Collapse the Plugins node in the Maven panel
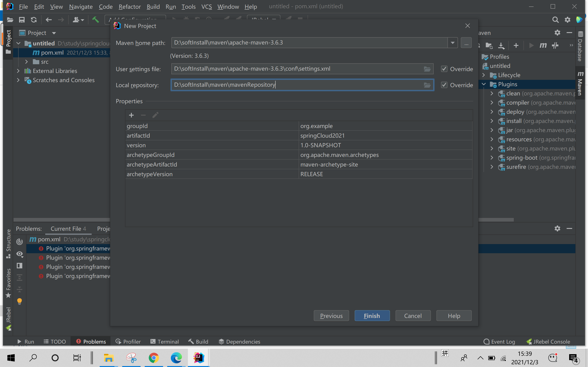The height and width of the screenshot is (367, 588). (483, 84)
